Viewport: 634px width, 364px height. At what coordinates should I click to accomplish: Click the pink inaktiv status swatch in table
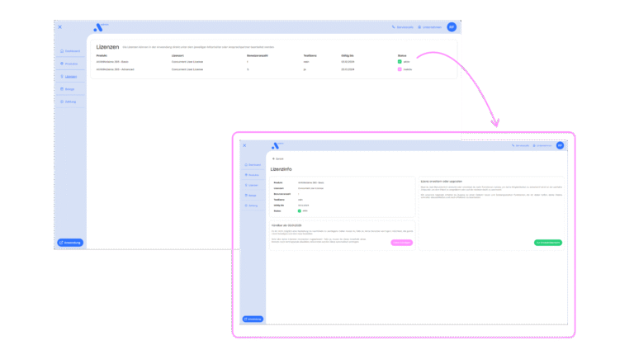point(400,69)
